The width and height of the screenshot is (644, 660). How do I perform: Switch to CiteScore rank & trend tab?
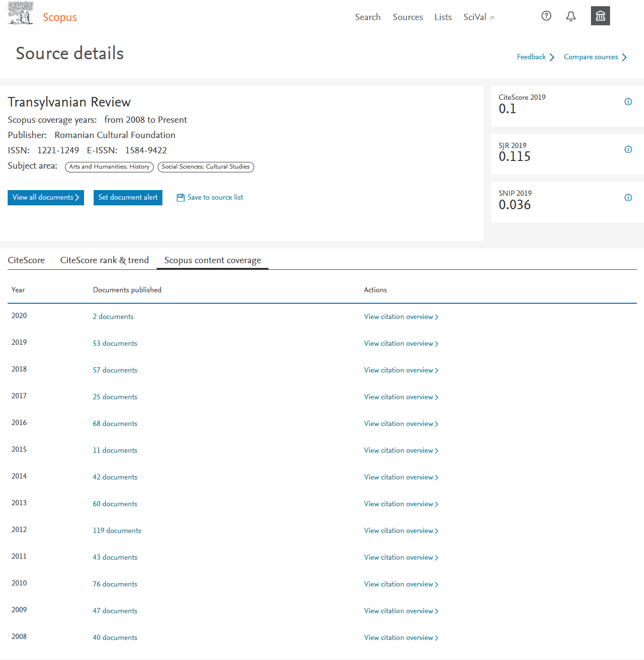104,260
